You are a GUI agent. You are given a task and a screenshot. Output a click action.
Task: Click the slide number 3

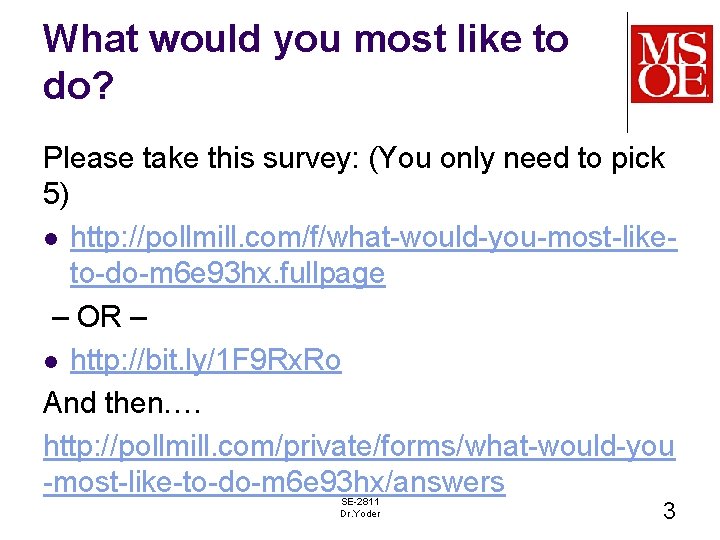point(669,511)
